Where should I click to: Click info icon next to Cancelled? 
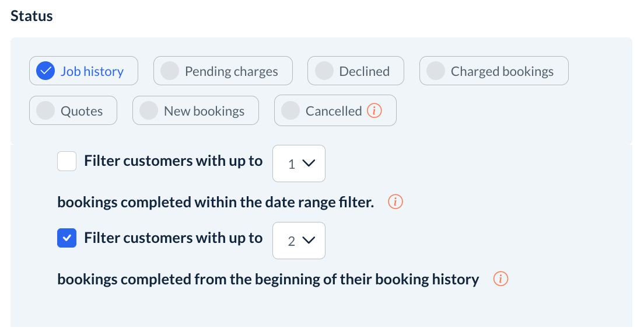click(x=374, y=110)
